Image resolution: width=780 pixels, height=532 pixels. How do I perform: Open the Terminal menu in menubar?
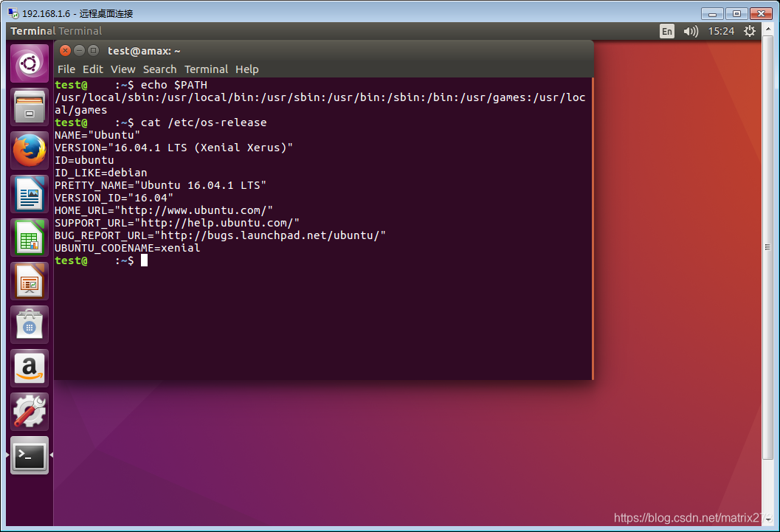(x=206, y=69)
